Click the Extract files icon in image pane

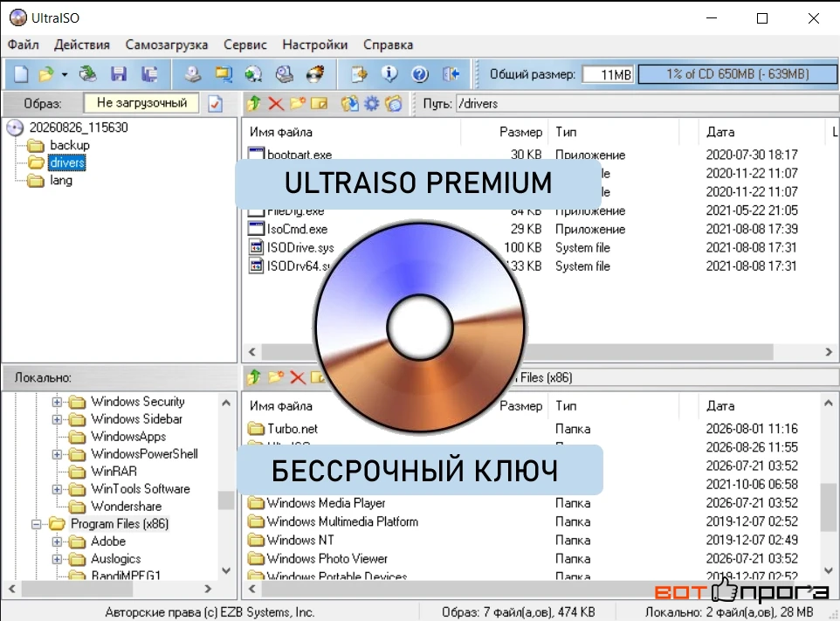point(350,103)
